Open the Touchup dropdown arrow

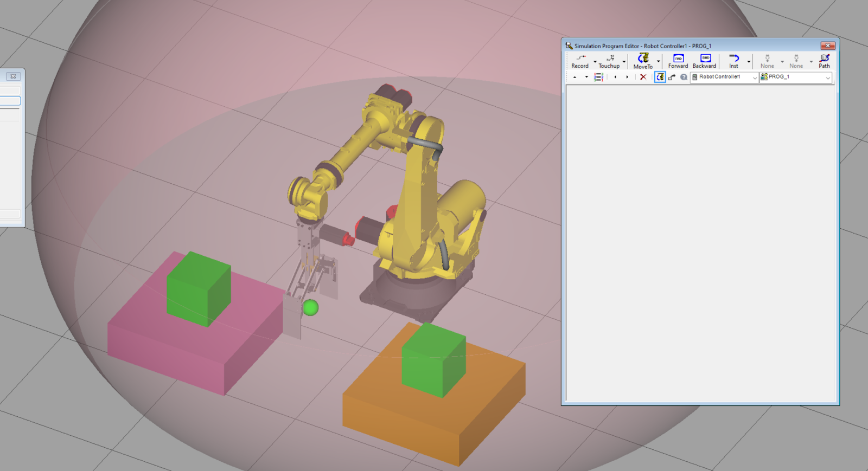624,62
